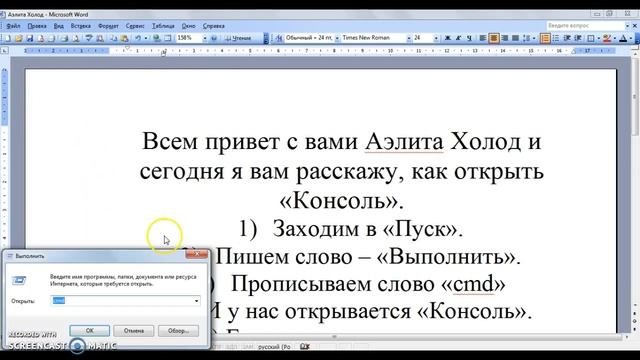This screenshot has height=360, width=640.
Task: Open the Таблица menu
Action: 163,26
